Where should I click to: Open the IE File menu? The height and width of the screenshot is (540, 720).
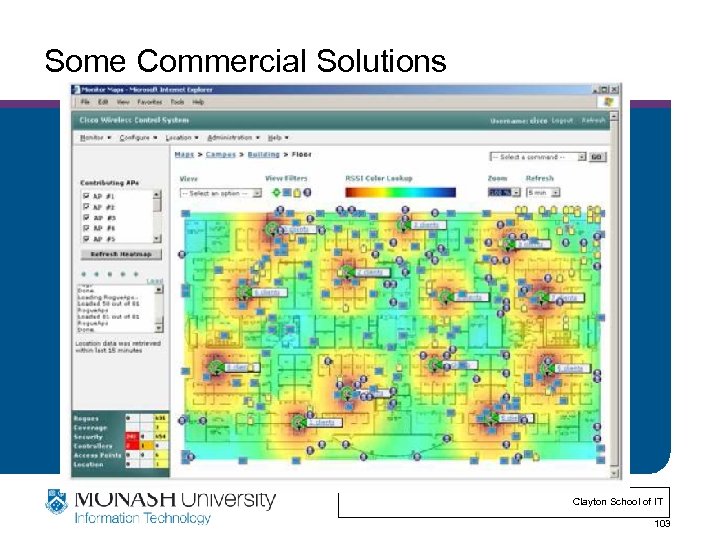tap(85, 102)
